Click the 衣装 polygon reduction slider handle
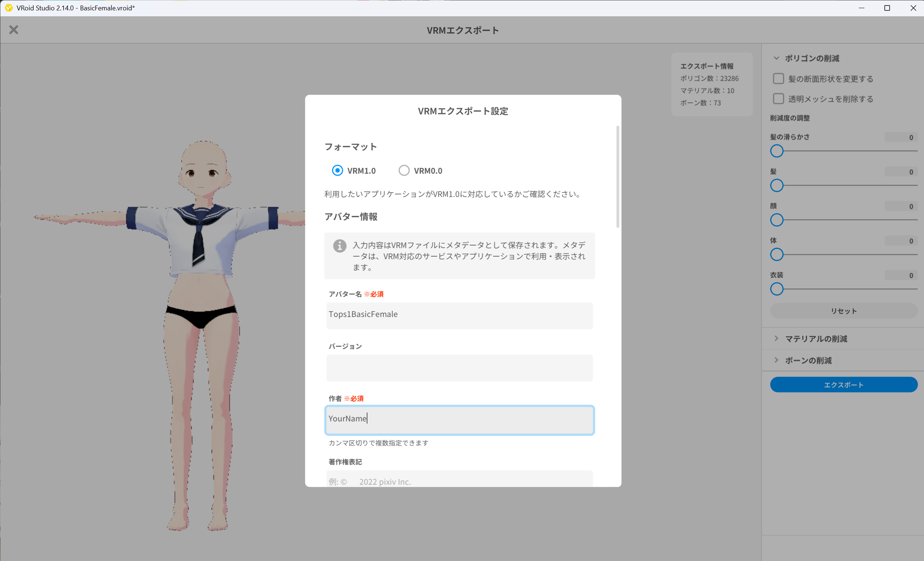 (777, 289)
